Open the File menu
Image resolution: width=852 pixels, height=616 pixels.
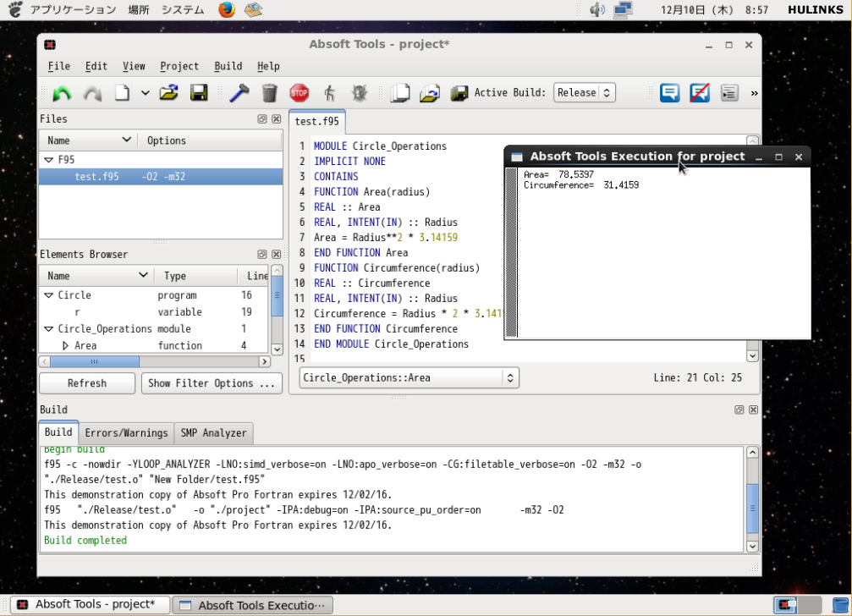click(x=58, y=66)
